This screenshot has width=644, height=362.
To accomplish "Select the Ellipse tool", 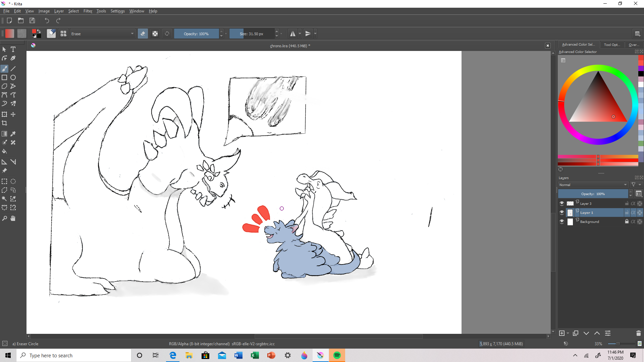I will coord(13,77).
